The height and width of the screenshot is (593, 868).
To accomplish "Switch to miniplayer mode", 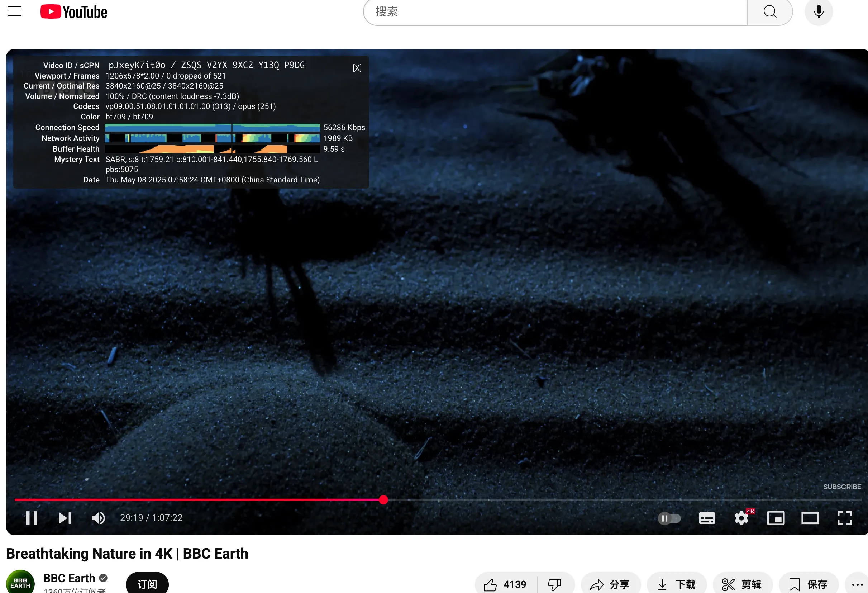I will [776, 518].
